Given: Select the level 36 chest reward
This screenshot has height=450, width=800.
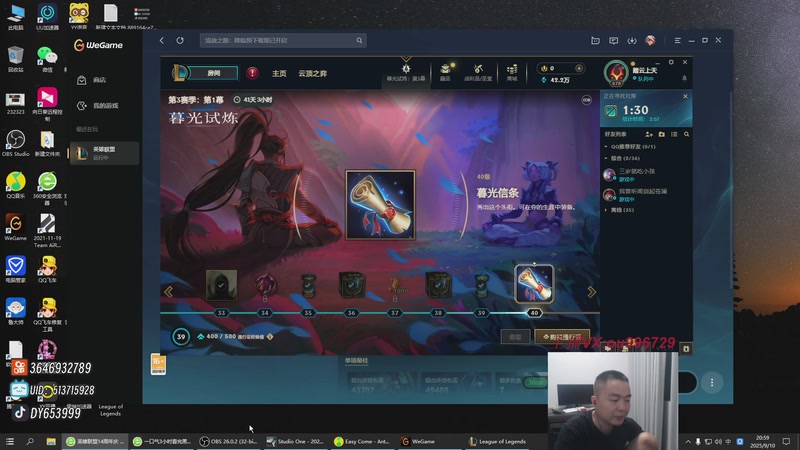Looking at the screenshot, I should click(352, 285).
